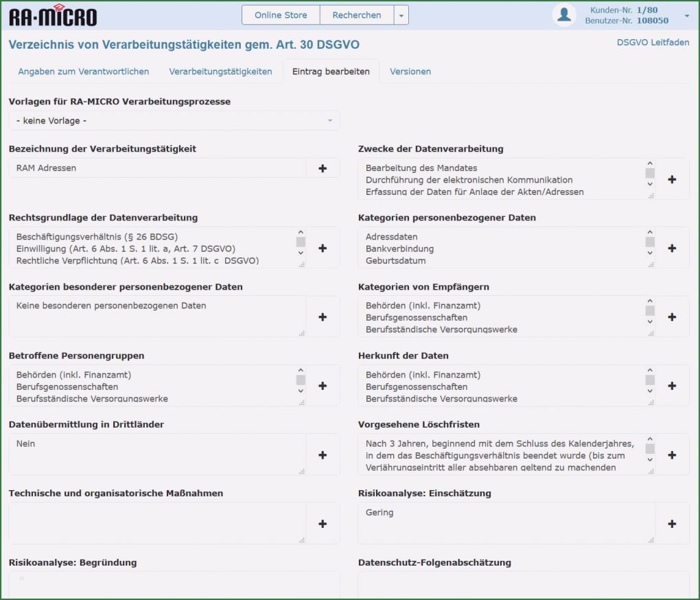This screenshot has height=600, width=700.
Task: Open the dropdown arrow next to Recherchen
Action: point(401,14)
